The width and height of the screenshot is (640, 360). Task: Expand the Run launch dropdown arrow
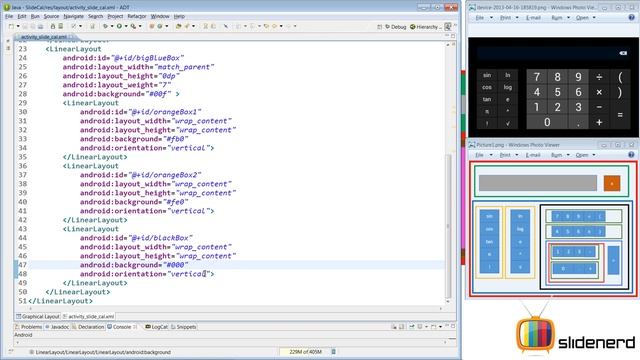click(126, 27)
